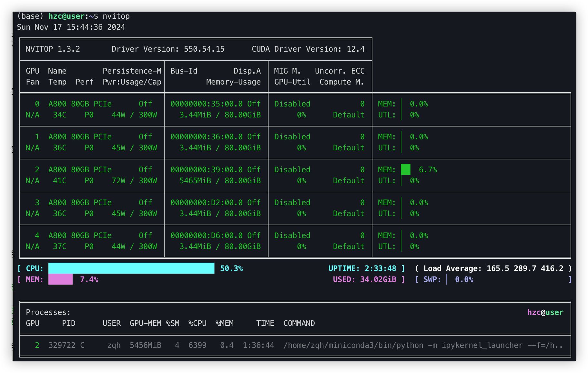Select bus ID 00000000:D2:00.0 of GPU 3
Viewport: 588px width, 373px height.
tap(207, 203)
